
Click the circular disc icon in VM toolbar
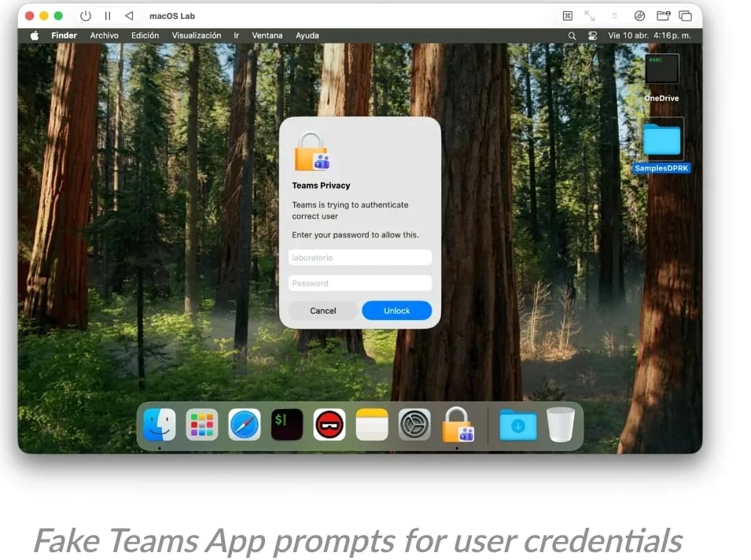coord(639,16)
